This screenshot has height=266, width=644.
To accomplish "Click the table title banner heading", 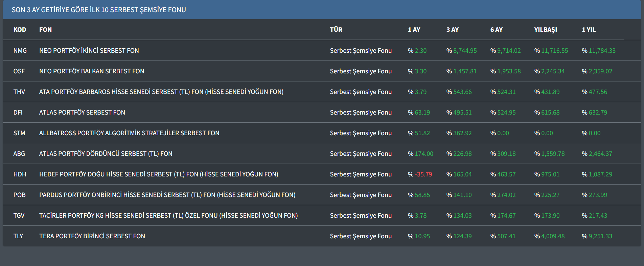I will 99,10.
